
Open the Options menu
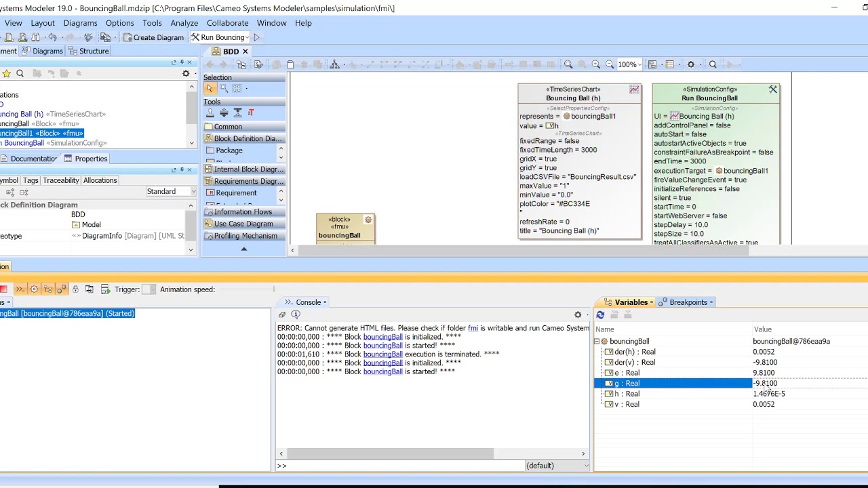(x=120, y=23)
